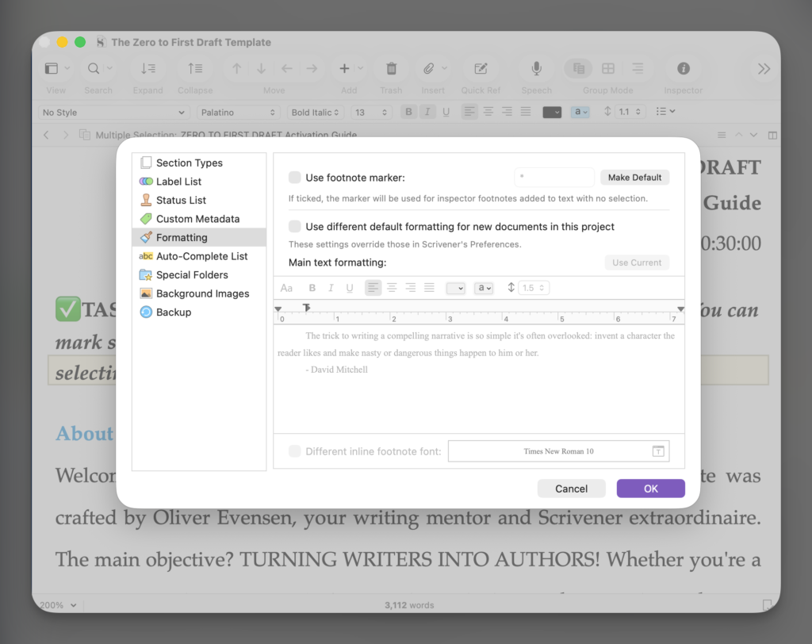
Task: Open the 200% zoom dropdown
Action: (x=59, y=605)
